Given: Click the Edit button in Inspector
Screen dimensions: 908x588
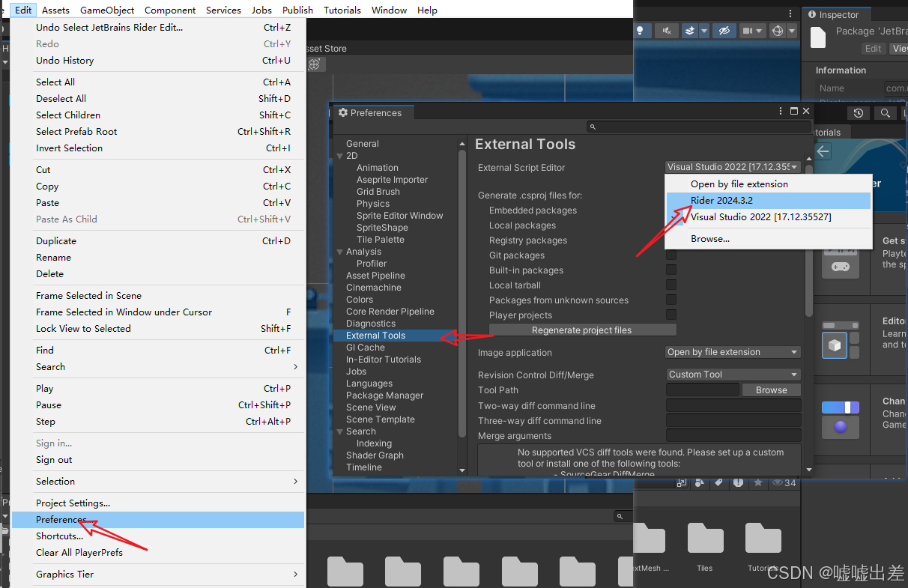Looking at the screenshot, I should pyautogui.click(x=873, y=49).
